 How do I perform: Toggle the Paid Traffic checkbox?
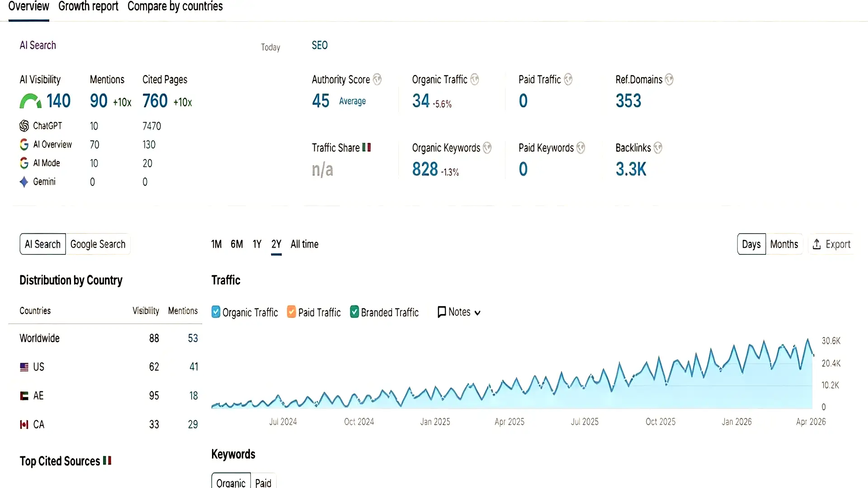pyautogui.click(x=292, y=312)
